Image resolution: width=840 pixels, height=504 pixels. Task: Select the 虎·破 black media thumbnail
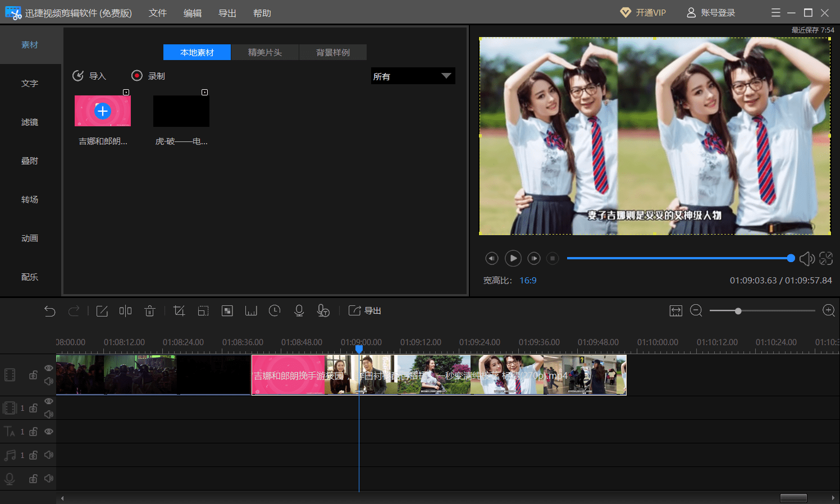pyautogui.click(x=181, y=111)
